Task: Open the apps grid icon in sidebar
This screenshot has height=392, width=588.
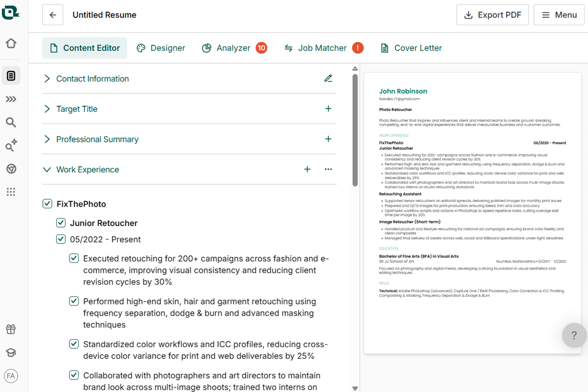Action: (11, 192)
